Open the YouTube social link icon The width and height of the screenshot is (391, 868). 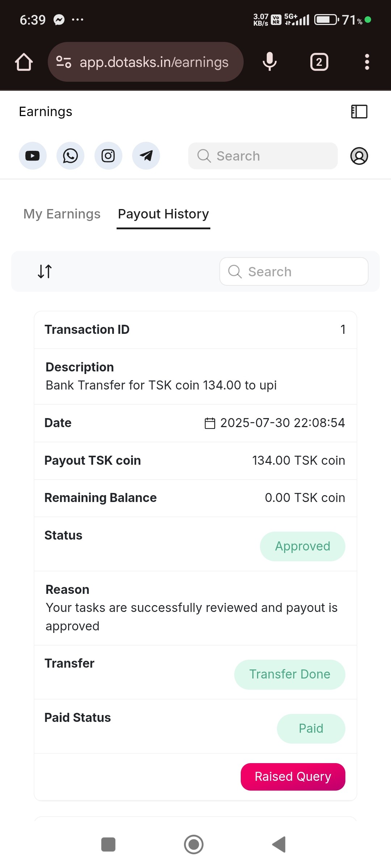click(33, 156)
